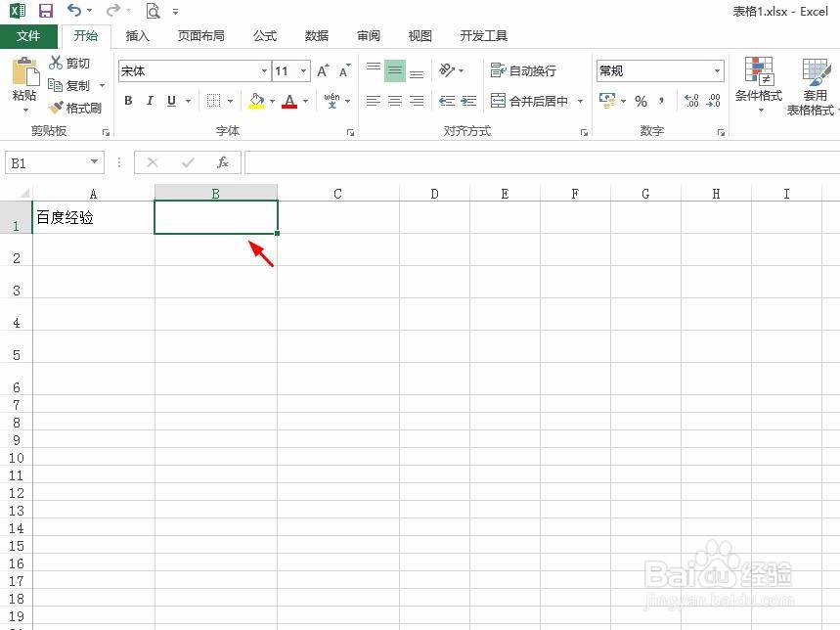Open the 文件 menu
Screen dimensions: 840x630
click(29, 35)
